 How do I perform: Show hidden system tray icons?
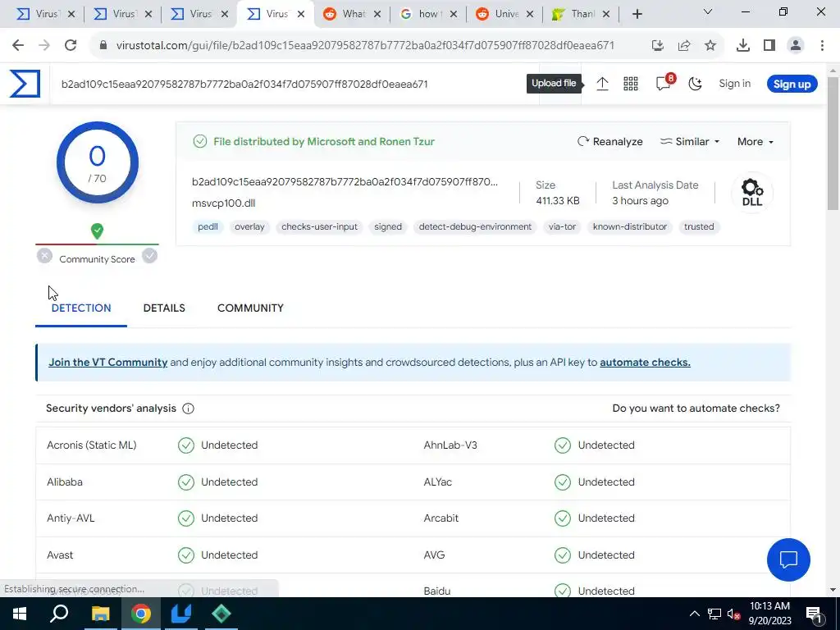coord(694,614)
